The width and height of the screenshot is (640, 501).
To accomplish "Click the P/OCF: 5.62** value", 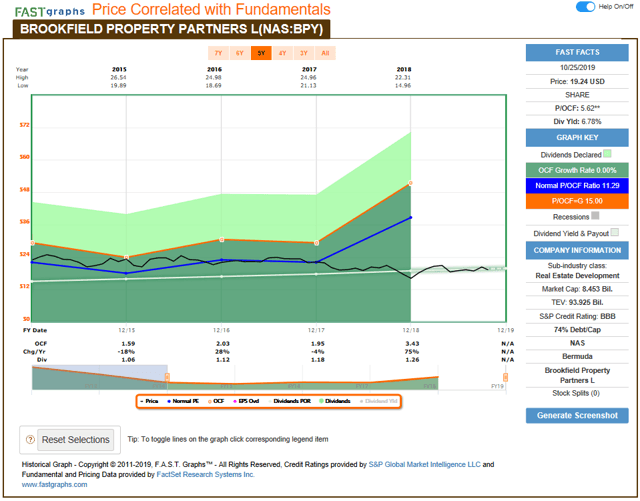I will [x=577, y=108].
